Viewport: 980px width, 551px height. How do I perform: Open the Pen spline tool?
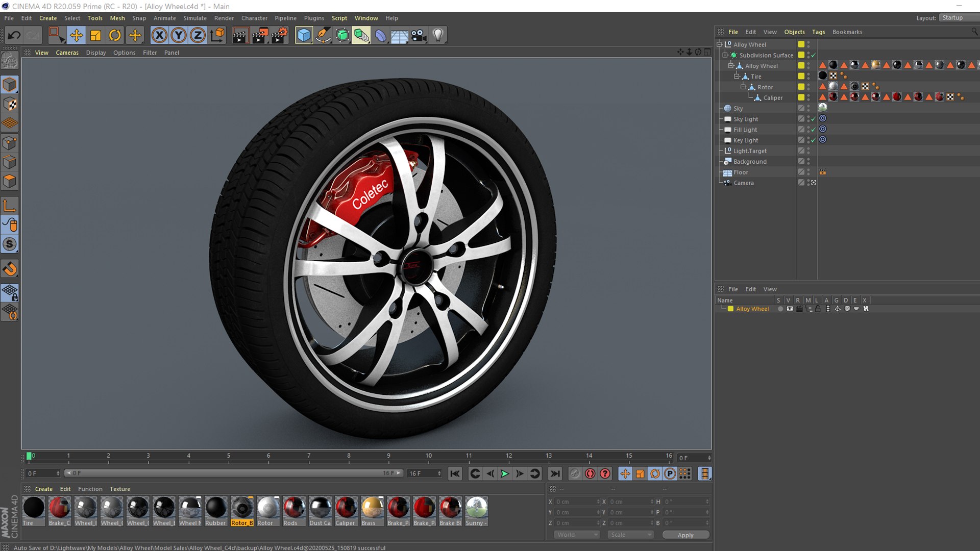pos(323,35)
